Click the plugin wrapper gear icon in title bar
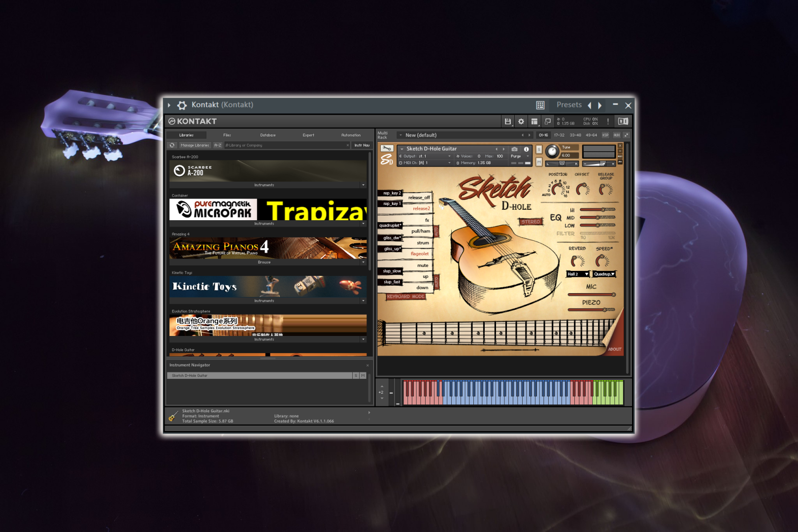 (182, 105)
